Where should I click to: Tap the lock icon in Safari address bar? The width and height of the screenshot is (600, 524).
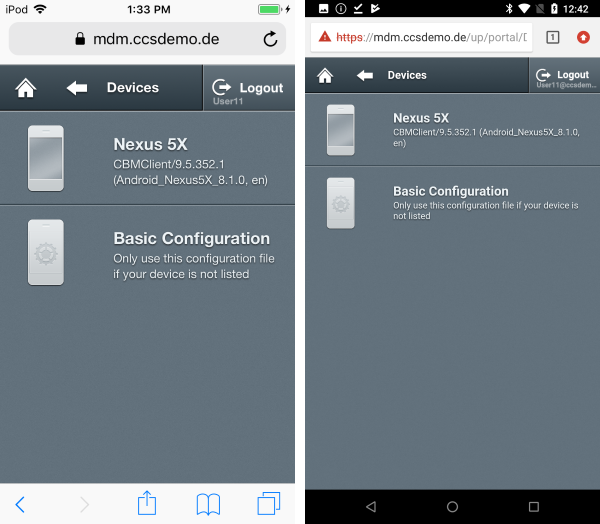tap(80, 39)
